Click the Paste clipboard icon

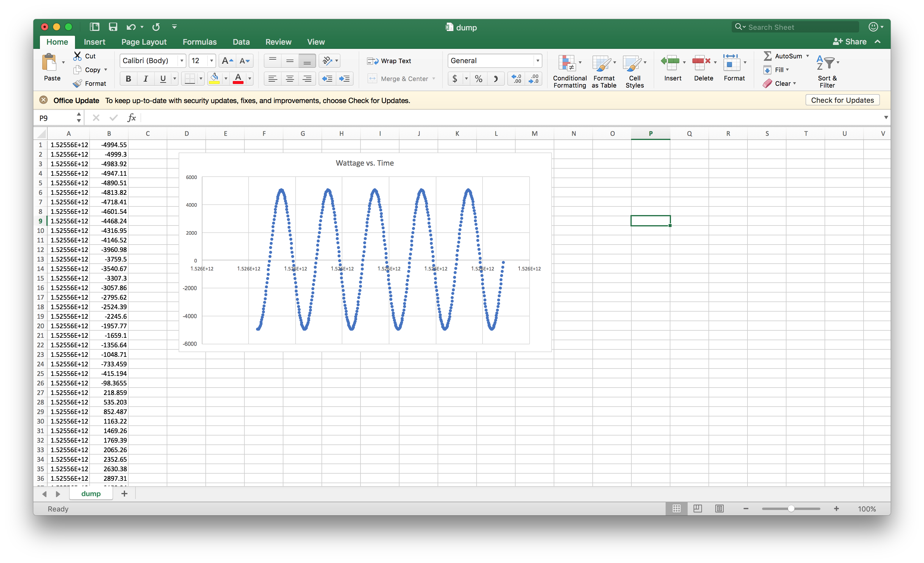[49, 62]
